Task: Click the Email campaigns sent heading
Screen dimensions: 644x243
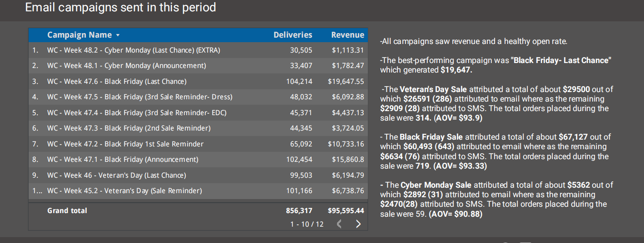Action: point(120,8)
